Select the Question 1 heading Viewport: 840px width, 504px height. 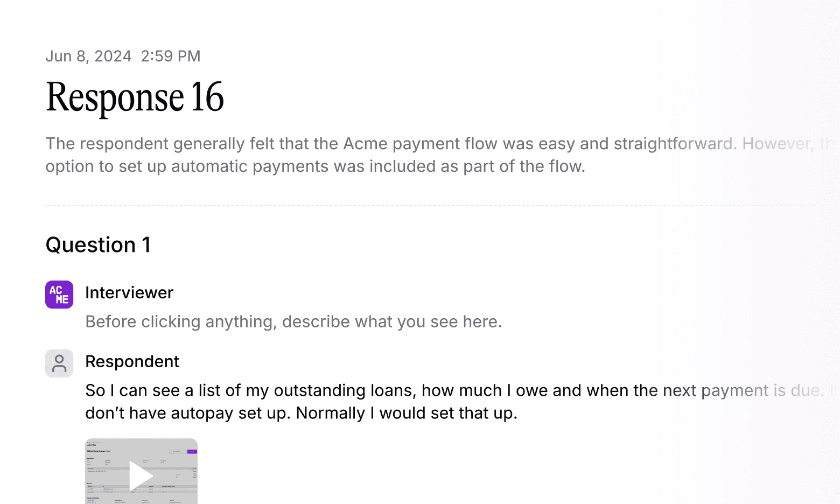[98, 245]
